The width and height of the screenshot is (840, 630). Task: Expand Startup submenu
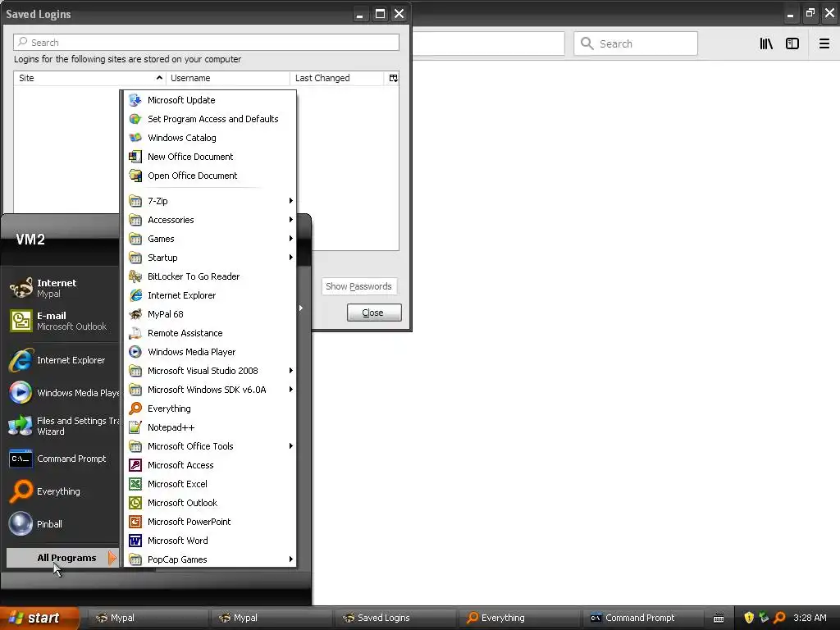click(x=210, y=258)
